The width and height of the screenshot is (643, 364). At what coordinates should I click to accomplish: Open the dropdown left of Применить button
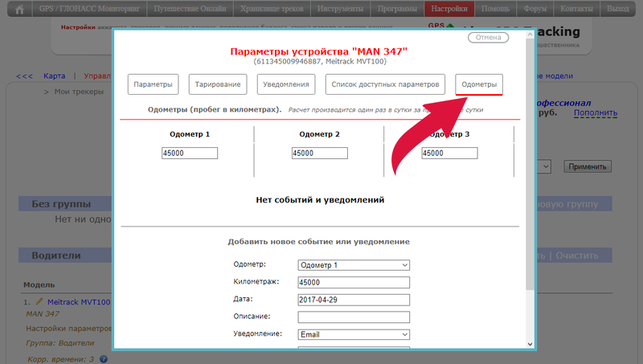point(544,166)
